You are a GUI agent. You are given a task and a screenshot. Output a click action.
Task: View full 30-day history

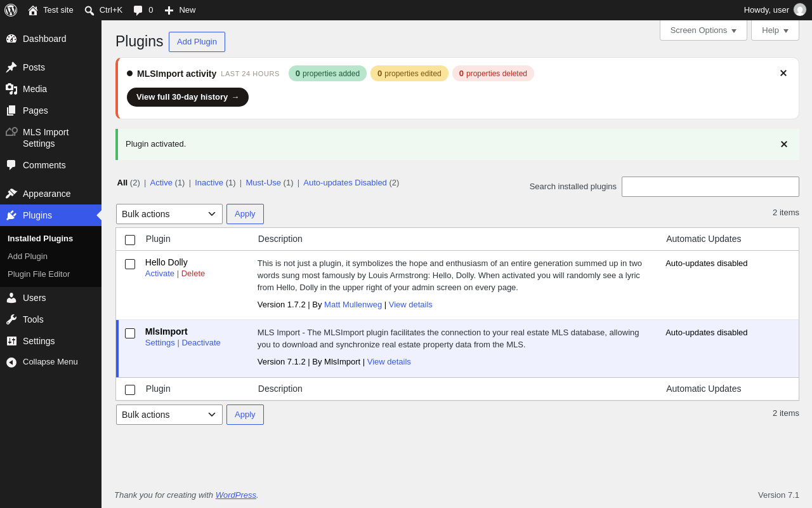188,97
